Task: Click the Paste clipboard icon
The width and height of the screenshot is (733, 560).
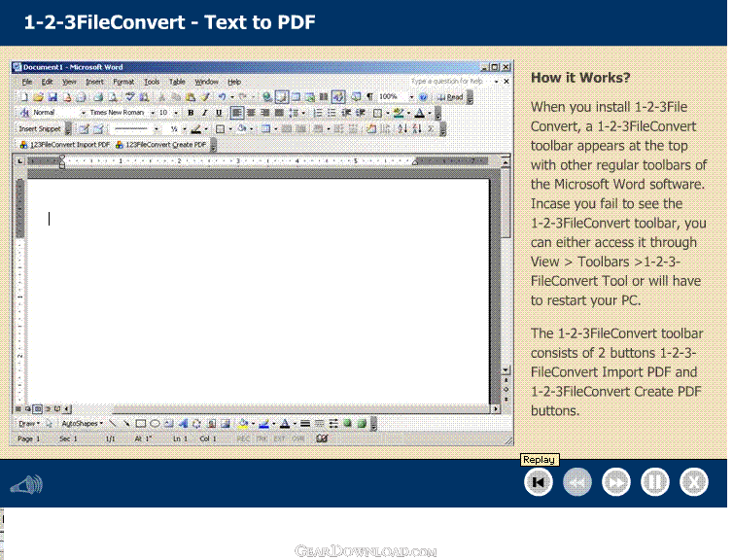Action: pyautogui.click(x=191, y=97)
